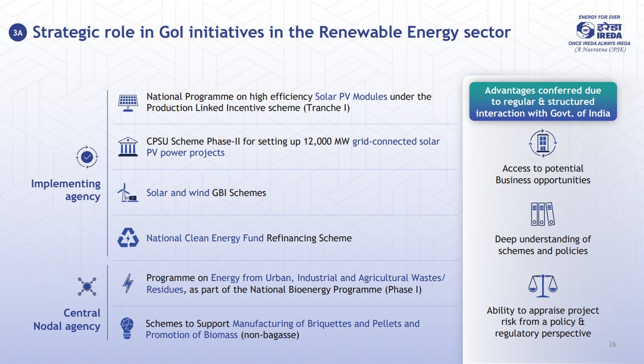Click the Refinancing Scheme text
The height and width of the screenshot is (364, 644).
tap(309, 238)
